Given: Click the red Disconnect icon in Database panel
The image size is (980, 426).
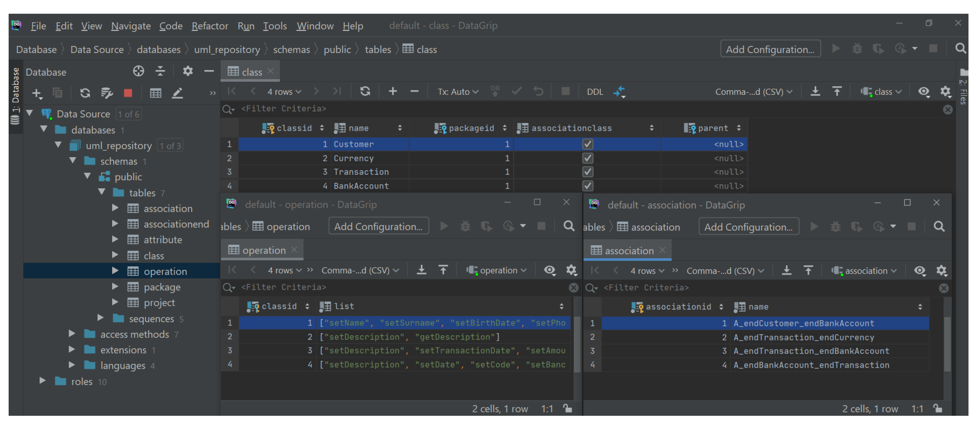Looking at the screenshot, I should (128, 93).
